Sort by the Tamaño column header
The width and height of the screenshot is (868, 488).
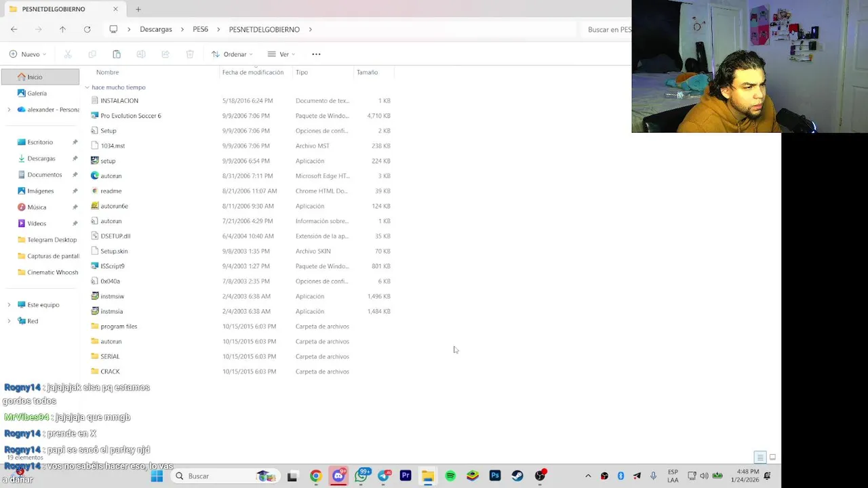[367, 72]
